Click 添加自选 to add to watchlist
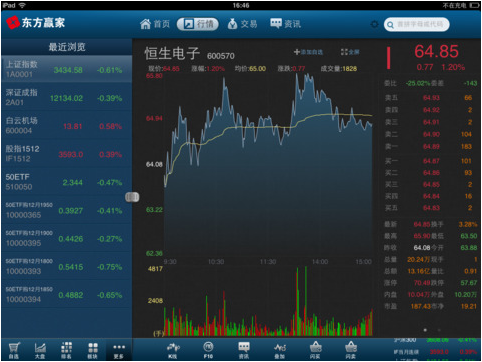Screen dimensions: 482x362 (308, 52)
